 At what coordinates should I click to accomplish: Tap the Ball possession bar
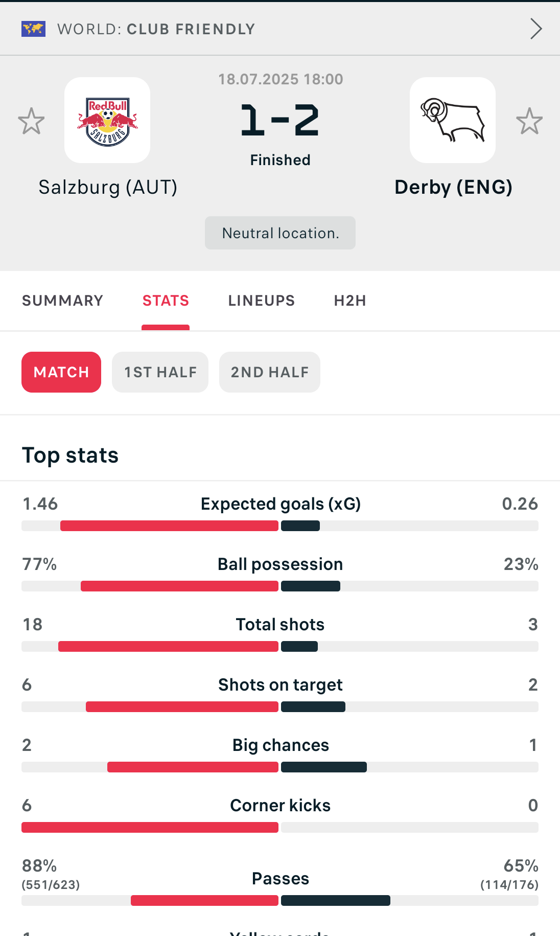tap(280, 586)
